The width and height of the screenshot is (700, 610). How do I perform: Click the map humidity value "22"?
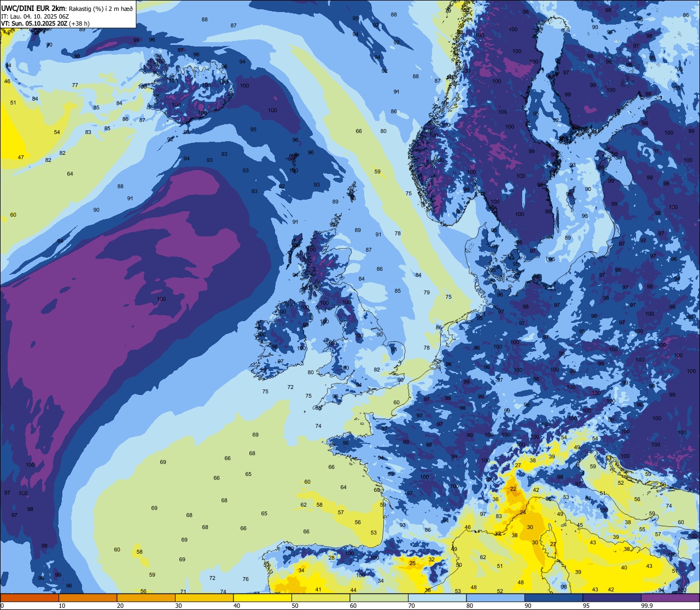point(513,489)
